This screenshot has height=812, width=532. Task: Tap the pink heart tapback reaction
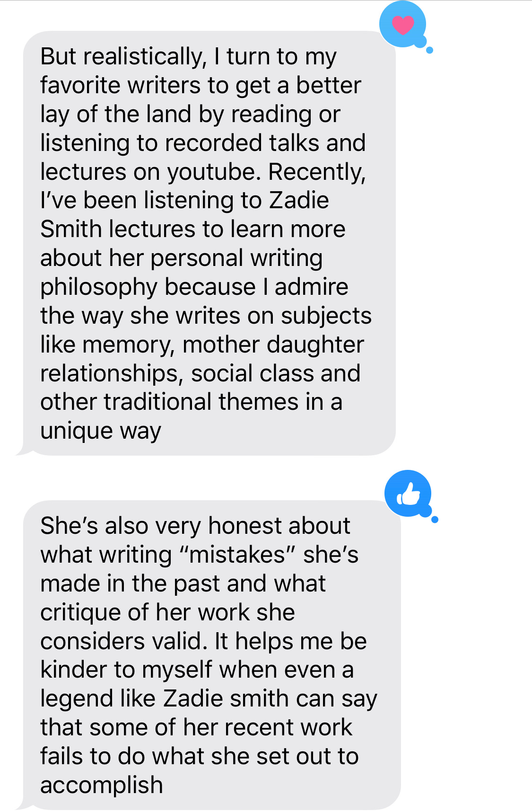[x=403, y=24]
